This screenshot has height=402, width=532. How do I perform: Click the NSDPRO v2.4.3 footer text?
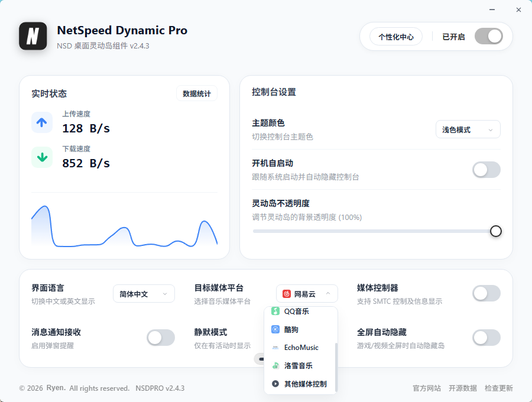[160, 388]
